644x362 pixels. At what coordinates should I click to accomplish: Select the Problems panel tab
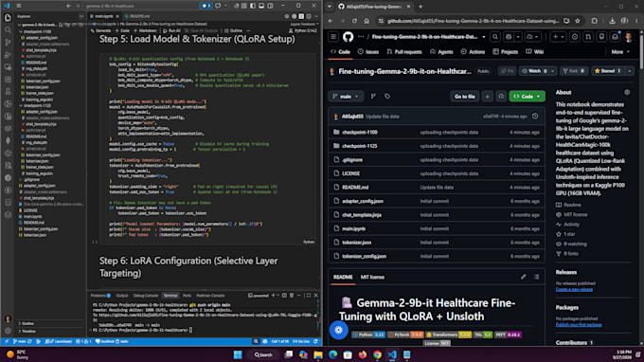pyautogui.click(x=100, y=296)
